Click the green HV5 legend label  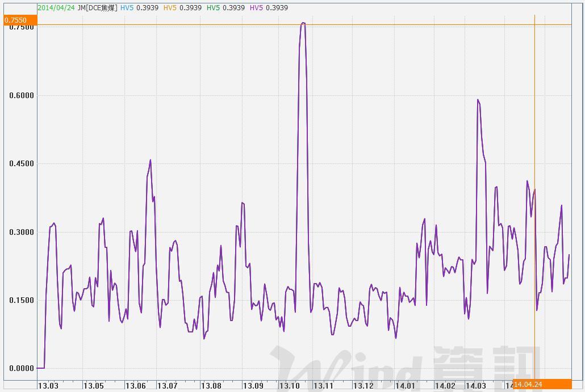tap(213, 8)
